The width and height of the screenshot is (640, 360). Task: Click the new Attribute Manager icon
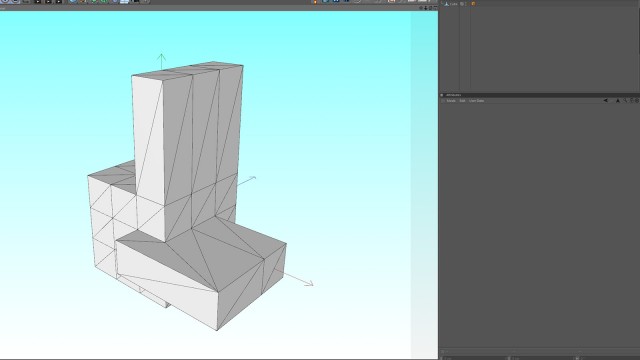point(637,100)
